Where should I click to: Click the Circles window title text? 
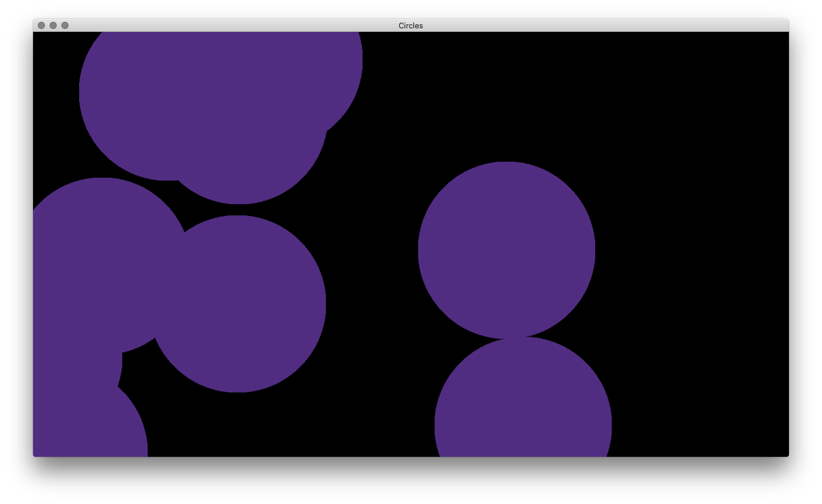coord(410,25)
